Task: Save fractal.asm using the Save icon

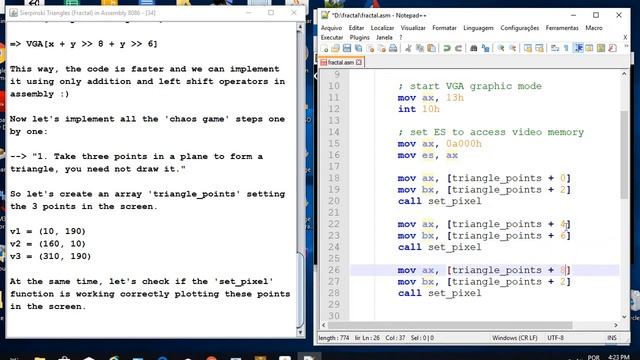Action: pos(347,48)
